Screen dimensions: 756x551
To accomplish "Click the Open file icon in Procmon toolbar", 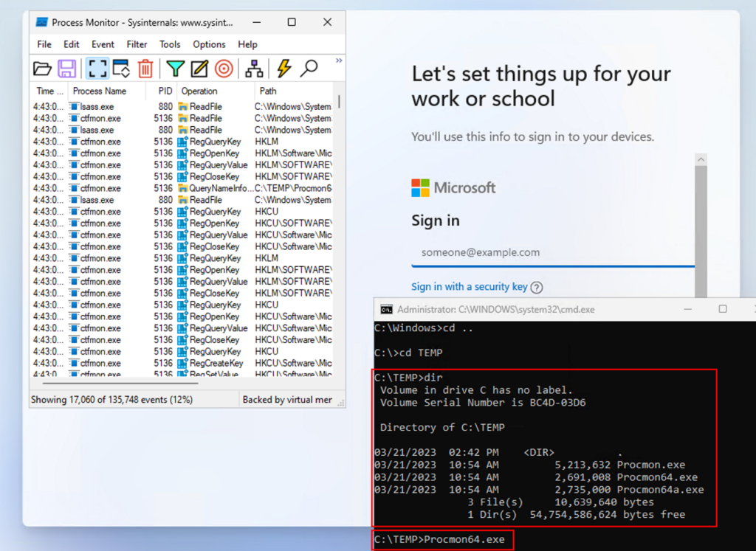I will [43, 69].
